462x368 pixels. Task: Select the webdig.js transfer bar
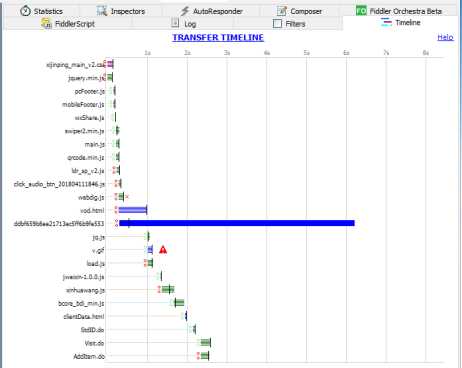121,197
